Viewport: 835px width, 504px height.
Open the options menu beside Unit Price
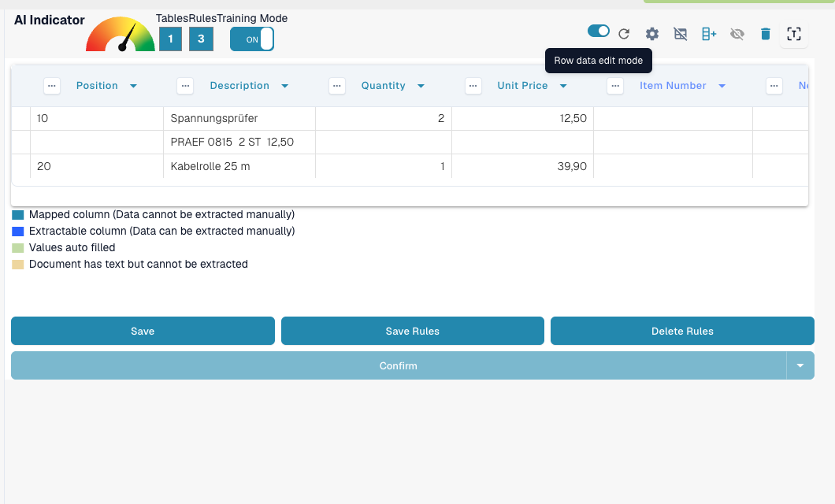coord(473,86)
